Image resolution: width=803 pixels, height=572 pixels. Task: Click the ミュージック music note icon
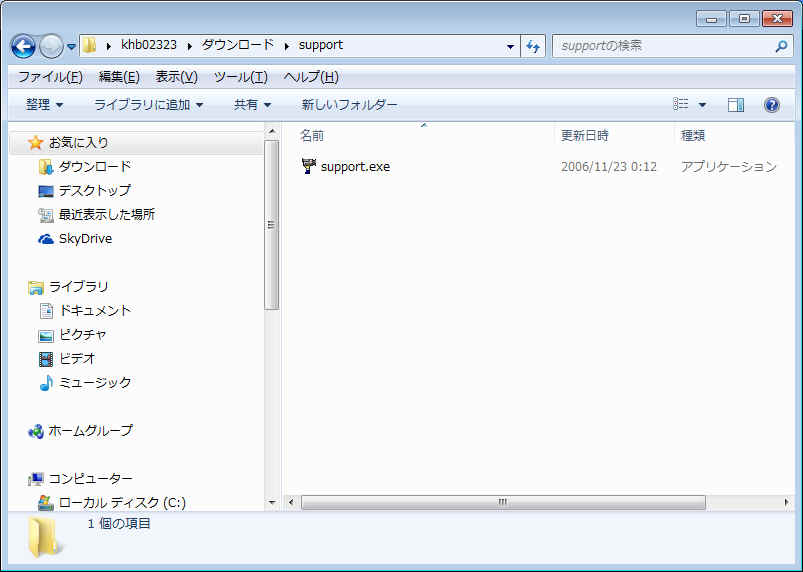[46, 383]
